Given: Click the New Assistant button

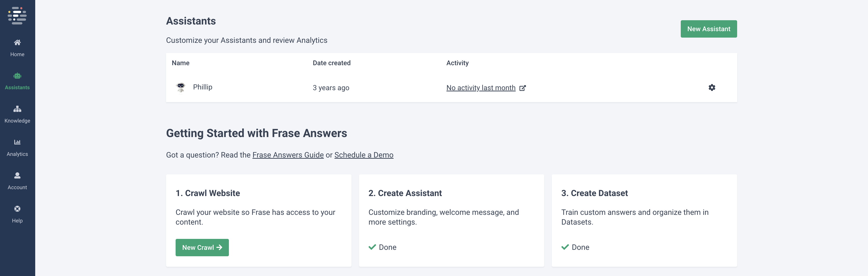Looking at the screenshot, I should [x=709, y=29].
